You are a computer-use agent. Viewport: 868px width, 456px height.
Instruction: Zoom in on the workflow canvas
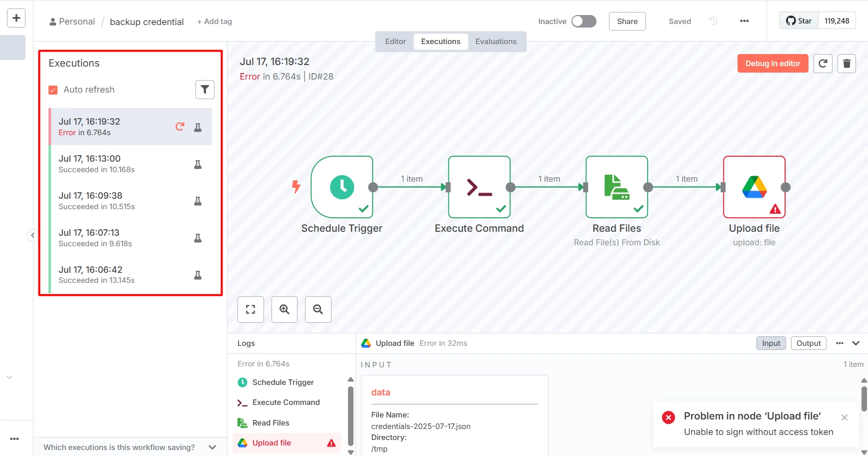click(x=284, y=309)
